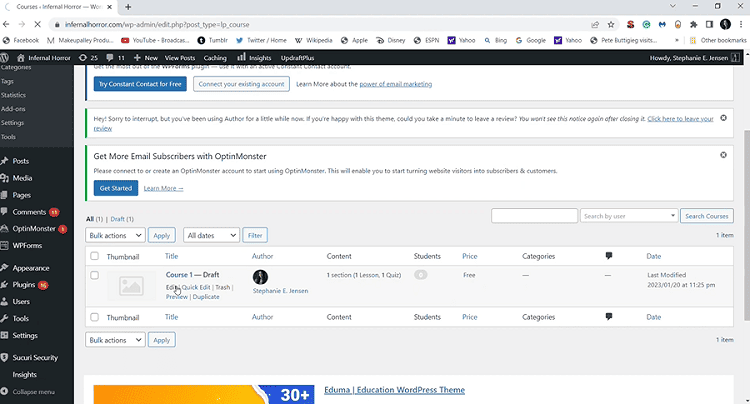Open the Eduma Education WordPress Theme link

[x=394, y=390]
